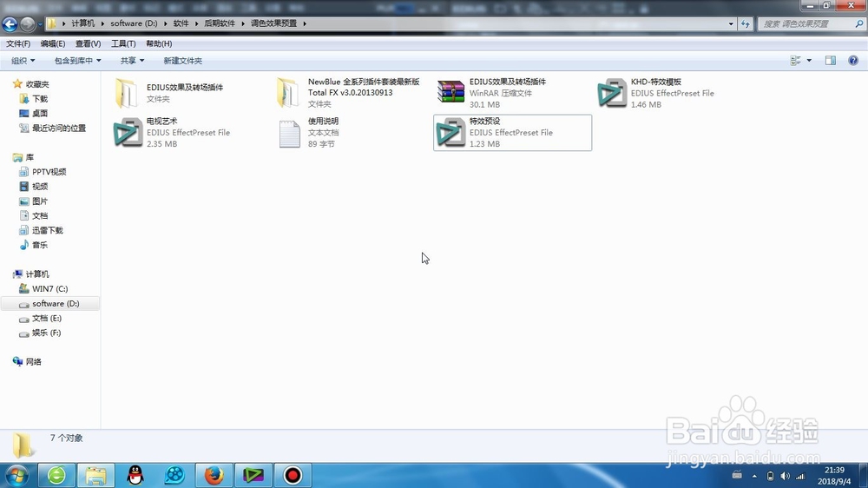Expand the arrow after 调色效果预置
Image resolution: width=868 pixels, height=488 pixels.
(x=305, y=23)
